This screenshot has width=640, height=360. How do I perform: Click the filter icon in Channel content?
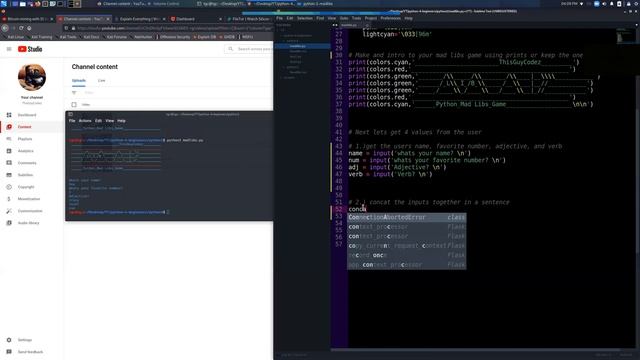[74, 93]
